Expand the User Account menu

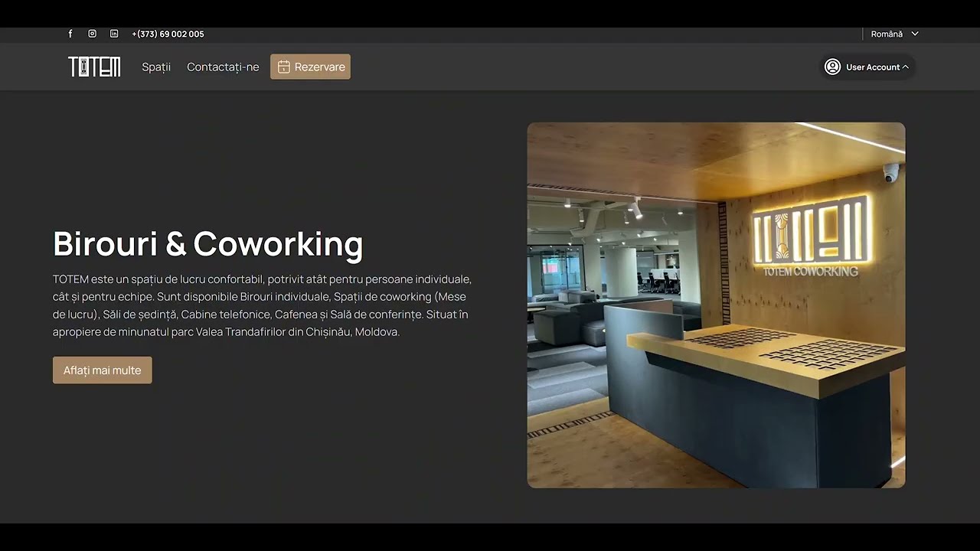867,67
